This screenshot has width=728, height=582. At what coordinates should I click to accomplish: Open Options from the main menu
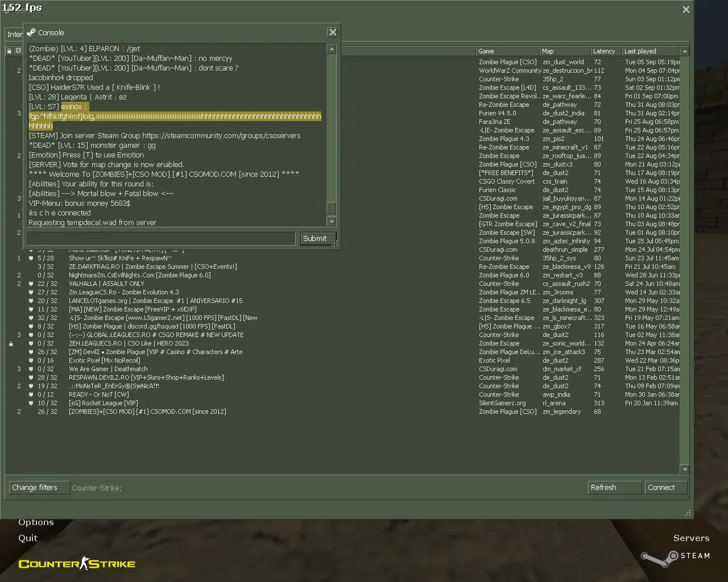(36, 522)
